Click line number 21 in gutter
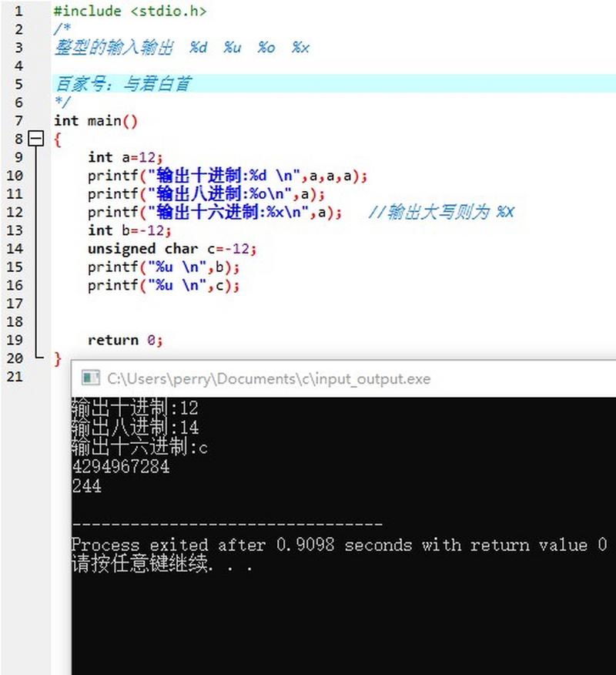Image resolution: width=616 pixels, height=675 pixels. pos(14,377)
